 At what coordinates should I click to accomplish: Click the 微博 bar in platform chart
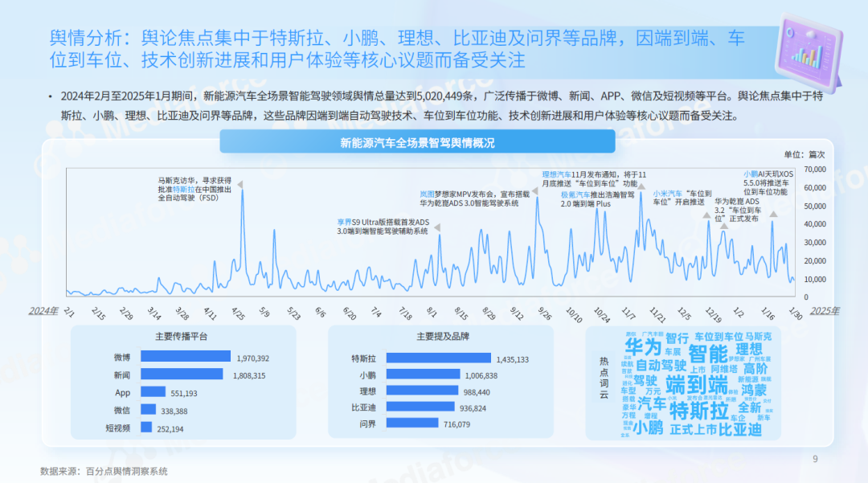[186, 356]
